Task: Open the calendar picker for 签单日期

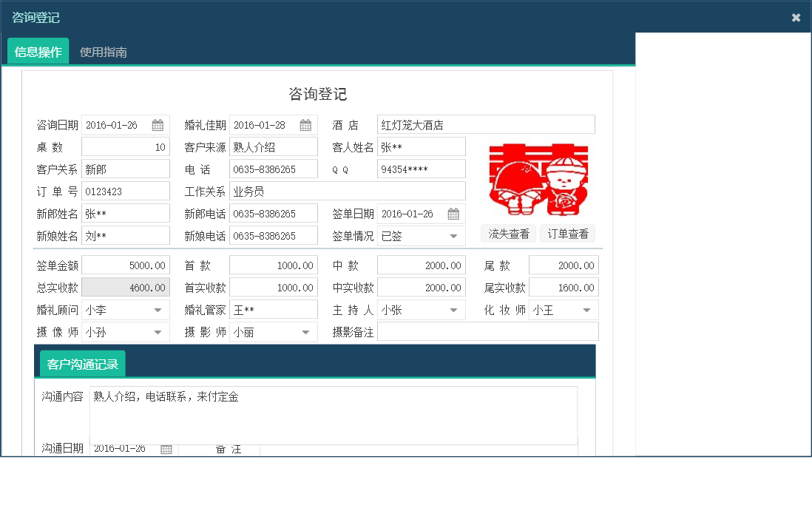Action: (453, 213)
